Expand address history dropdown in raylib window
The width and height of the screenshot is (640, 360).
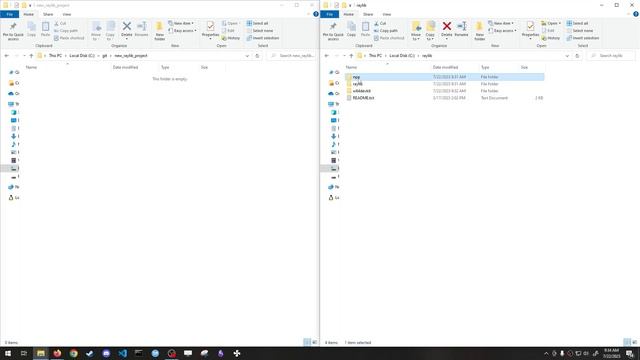tap(567, 56)
